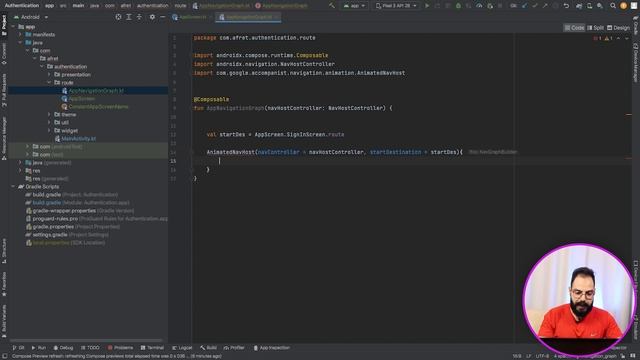Image resolution: width=640 pixels, height=360 pixels.
Task: Open the Run tool window
Action: (x=39, y=348)
